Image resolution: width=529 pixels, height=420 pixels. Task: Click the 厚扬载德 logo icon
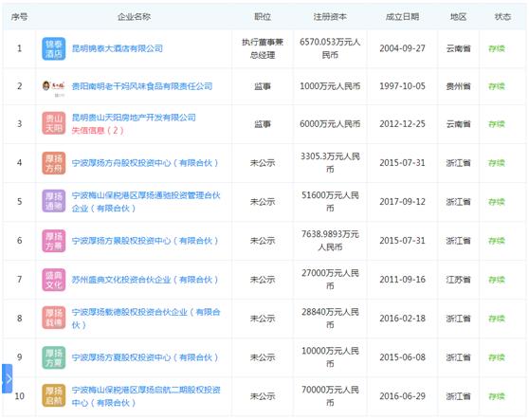(x=54, y=318)
